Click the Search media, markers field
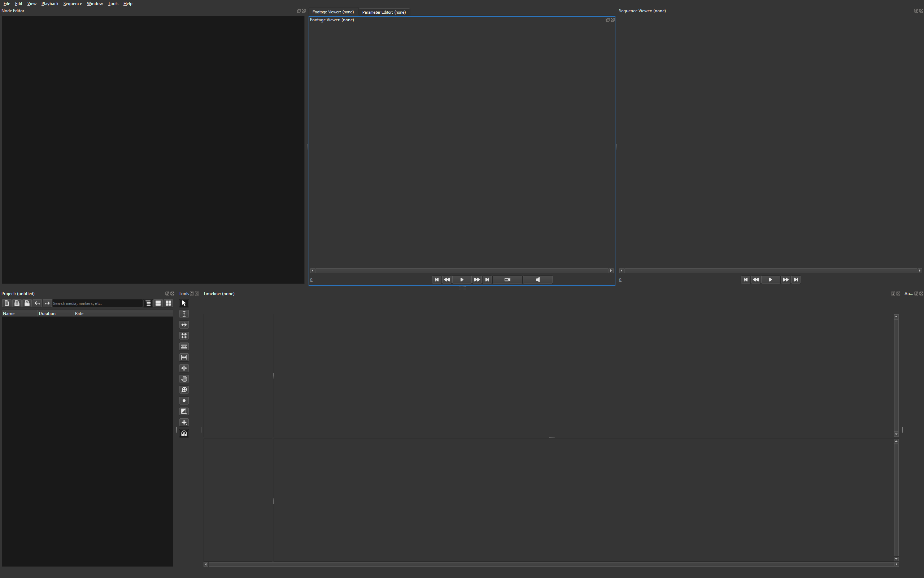 point(97,303)
